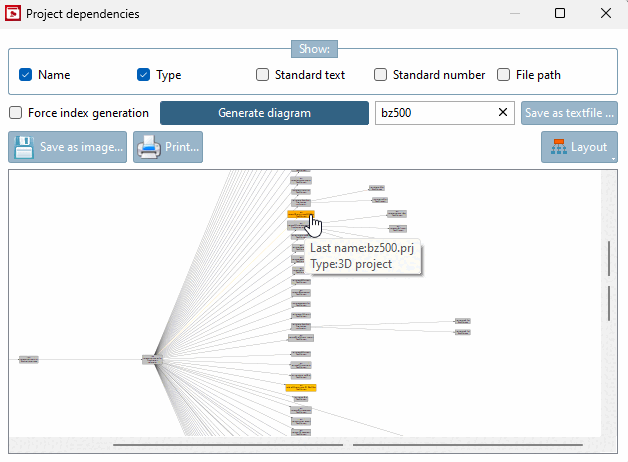
Task: Click the application icon in title bar
Action: [x=14, y=14]
